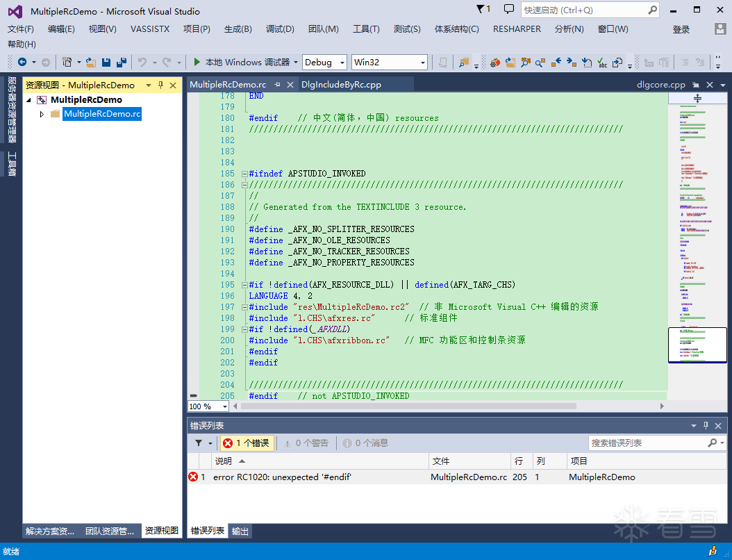Click the pin icon on resource view panel
This screenshot has width=732, height=560.
point(160,85)
